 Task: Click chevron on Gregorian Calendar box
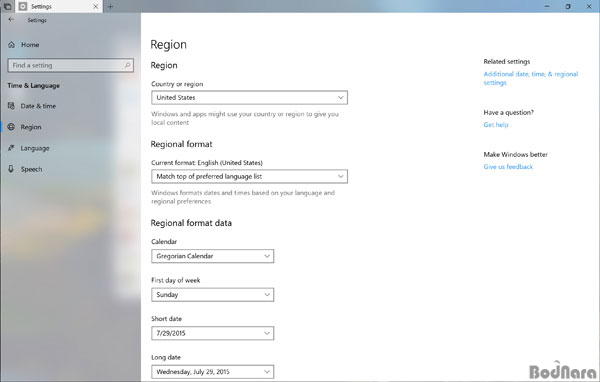(x=267, y=256)
